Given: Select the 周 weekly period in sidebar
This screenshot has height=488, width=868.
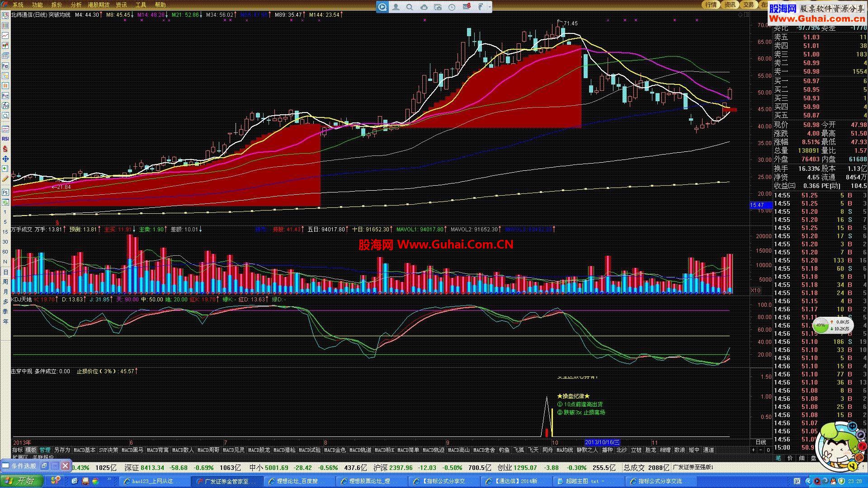Looking at the screenshot, I should click(5, 282).
